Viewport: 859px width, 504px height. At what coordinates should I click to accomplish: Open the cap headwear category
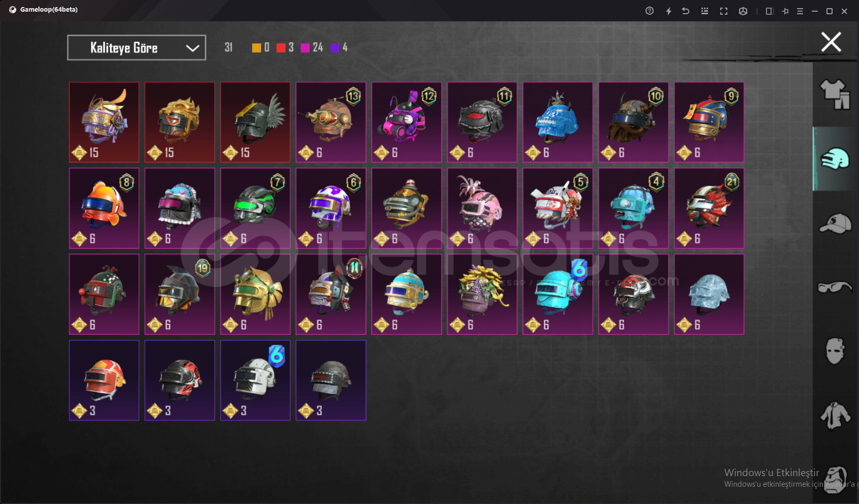(x=835, y=224)
